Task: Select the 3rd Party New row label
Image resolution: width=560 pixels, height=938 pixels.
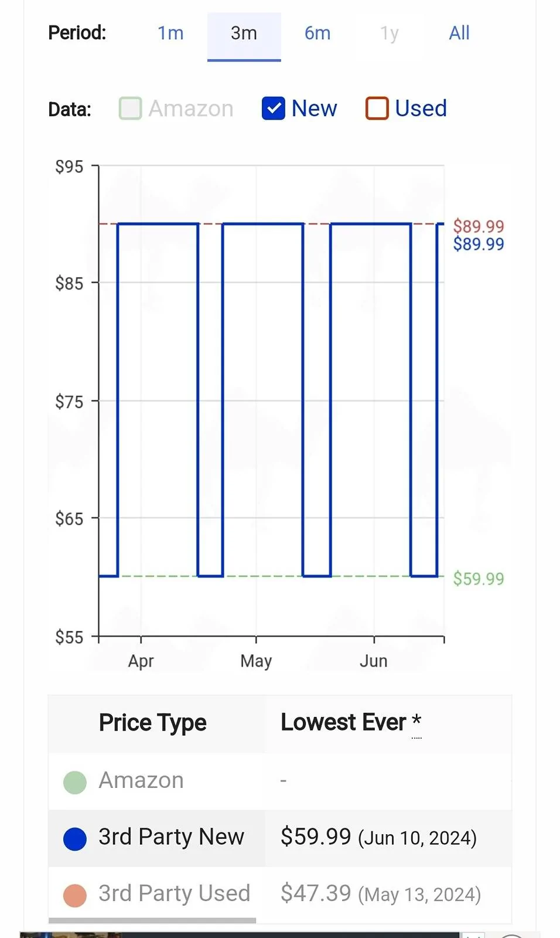Action: [x=171, y=837]
